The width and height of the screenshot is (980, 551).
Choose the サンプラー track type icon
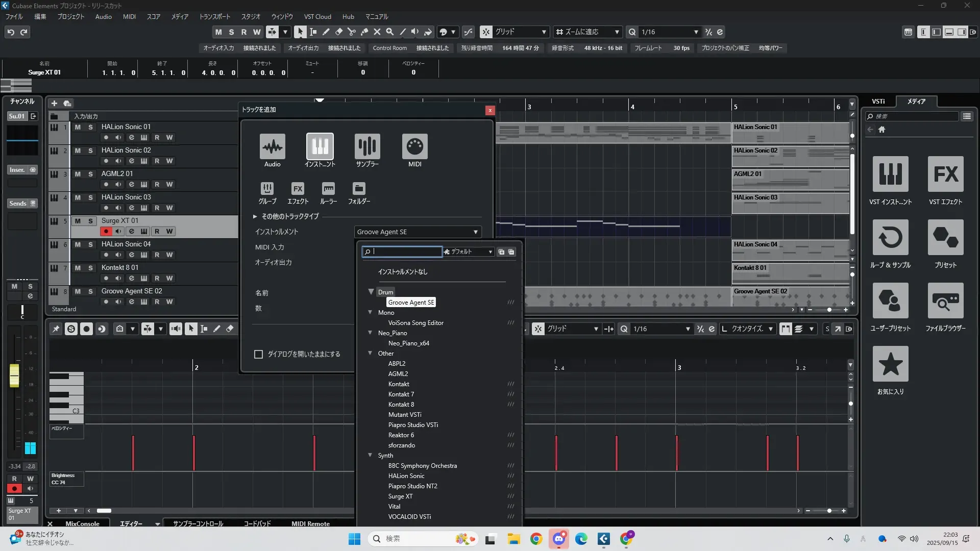coord(367,147)
